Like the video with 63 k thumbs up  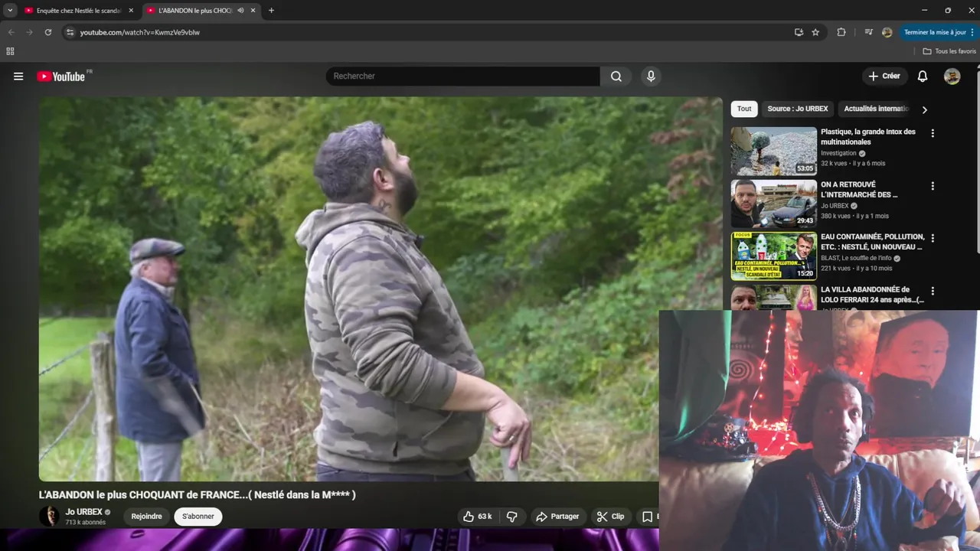click(x=477, y=517)
